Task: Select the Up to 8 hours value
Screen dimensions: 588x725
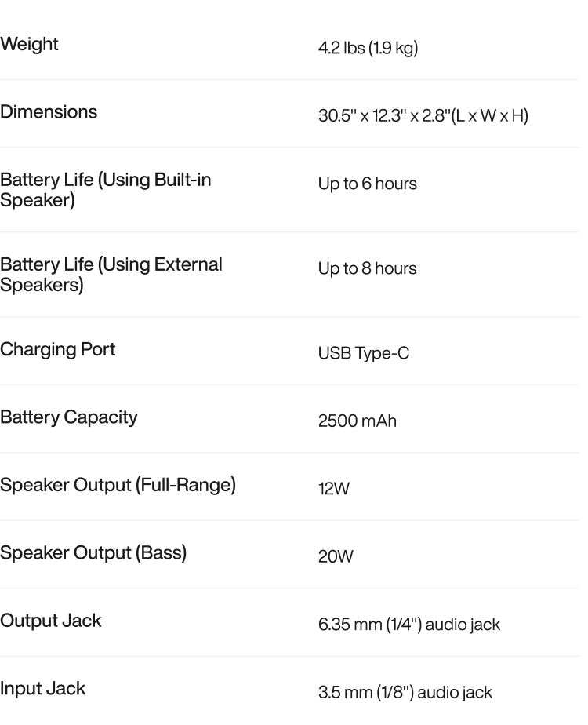Action: [367, 268]
